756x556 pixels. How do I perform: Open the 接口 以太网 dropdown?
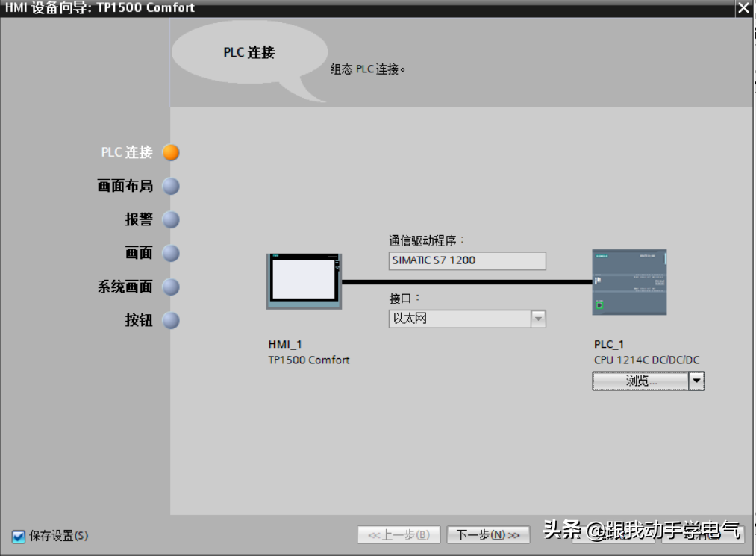[537, 319]
